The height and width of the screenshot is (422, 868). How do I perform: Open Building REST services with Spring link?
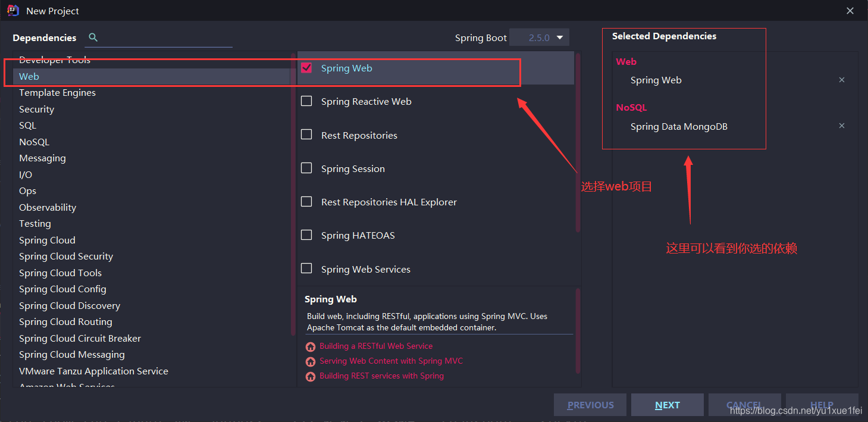[381, 376]
